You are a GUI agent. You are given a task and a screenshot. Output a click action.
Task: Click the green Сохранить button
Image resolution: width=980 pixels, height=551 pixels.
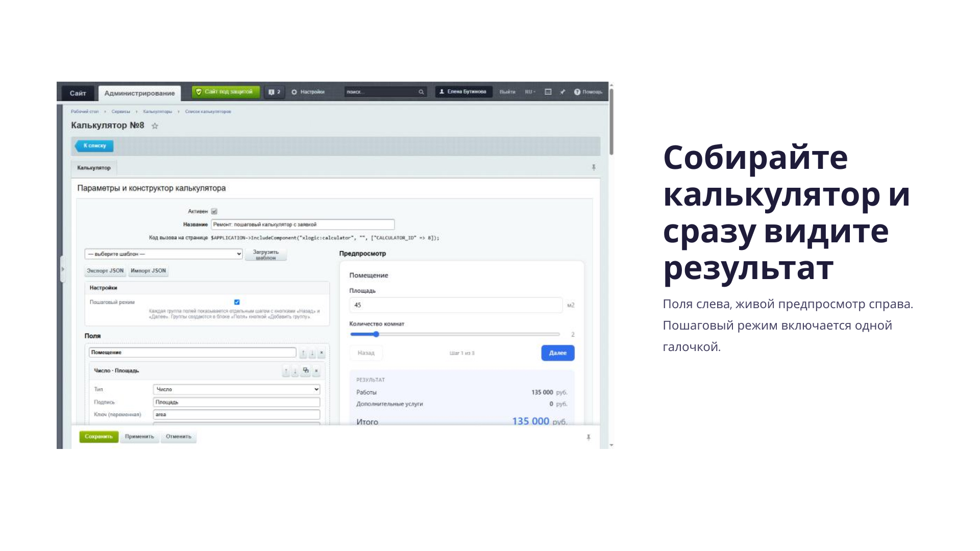click(x=99, y=437)
